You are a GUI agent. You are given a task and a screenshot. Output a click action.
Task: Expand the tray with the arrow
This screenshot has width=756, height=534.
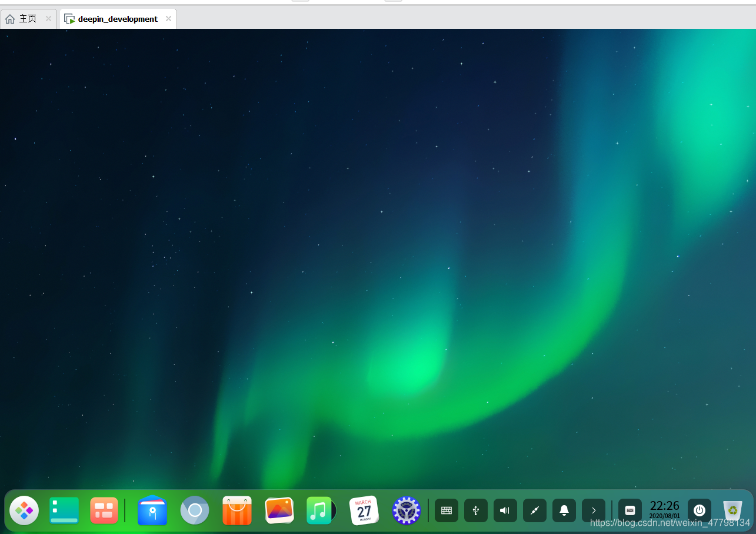(594, 510)
